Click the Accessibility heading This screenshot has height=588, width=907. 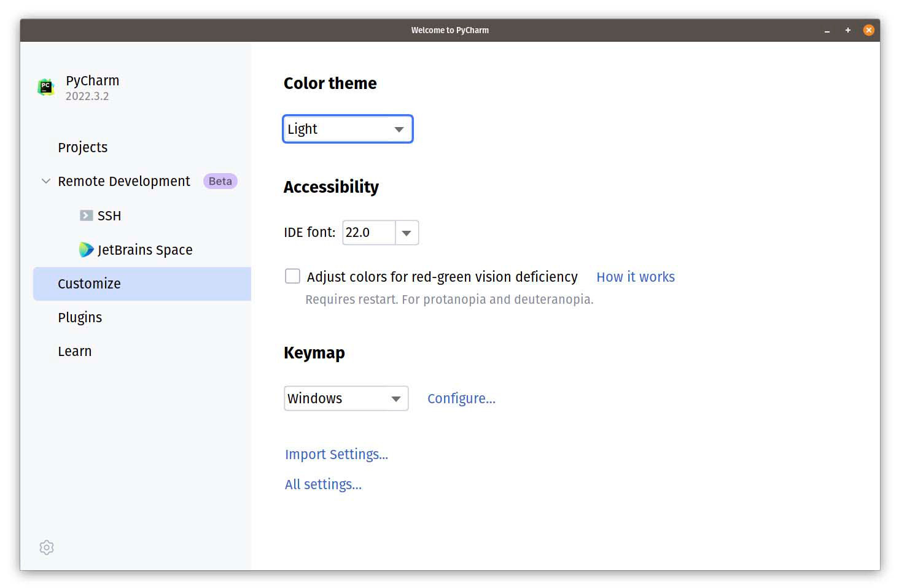click(331, 187)
